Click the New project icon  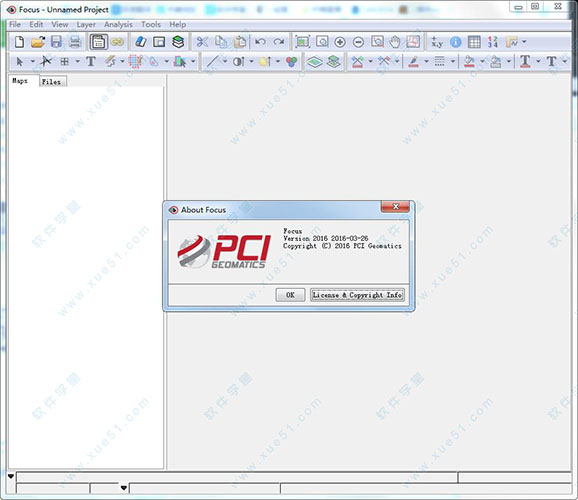tap(20, 42)
